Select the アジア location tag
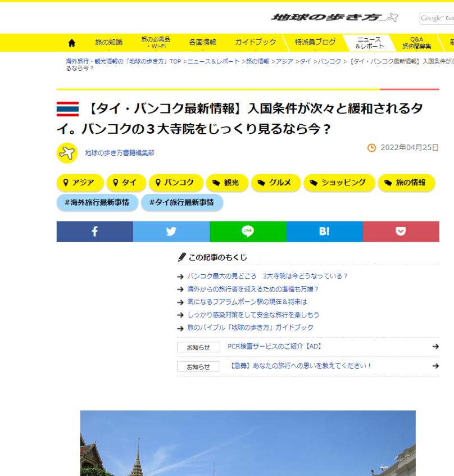Viewport: 454px width, 476px height. 80,183
